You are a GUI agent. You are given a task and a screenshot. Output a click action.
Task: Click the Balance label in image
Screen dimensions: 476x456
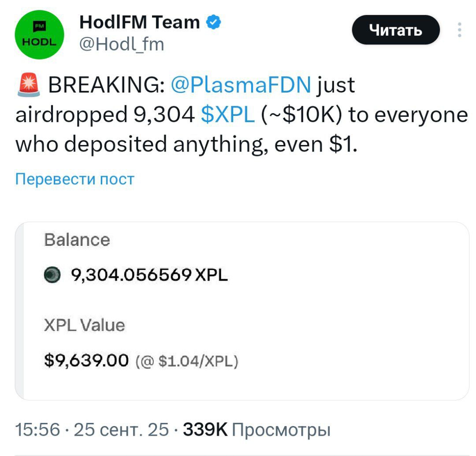point(77,240)
